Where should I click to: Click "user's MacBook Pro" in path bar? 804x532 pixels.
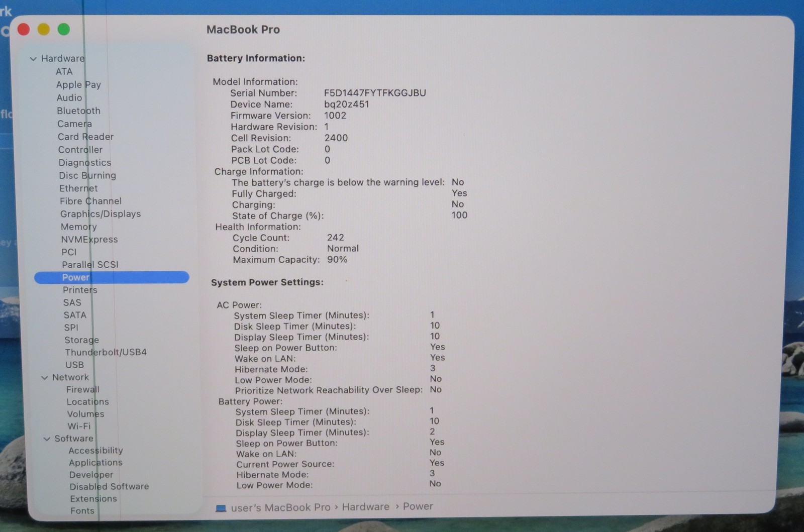click(280, 508)
